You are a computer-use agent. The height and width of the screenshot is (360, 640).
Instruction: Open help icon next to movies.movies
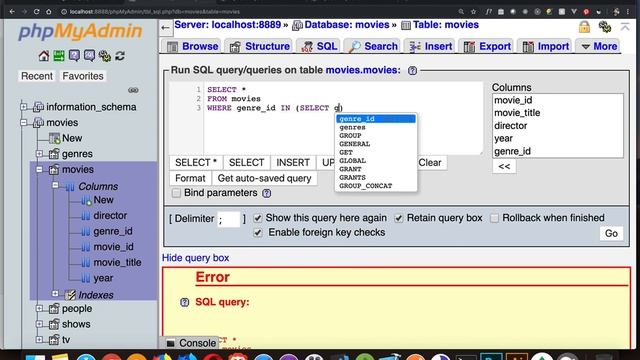point(412,71)
